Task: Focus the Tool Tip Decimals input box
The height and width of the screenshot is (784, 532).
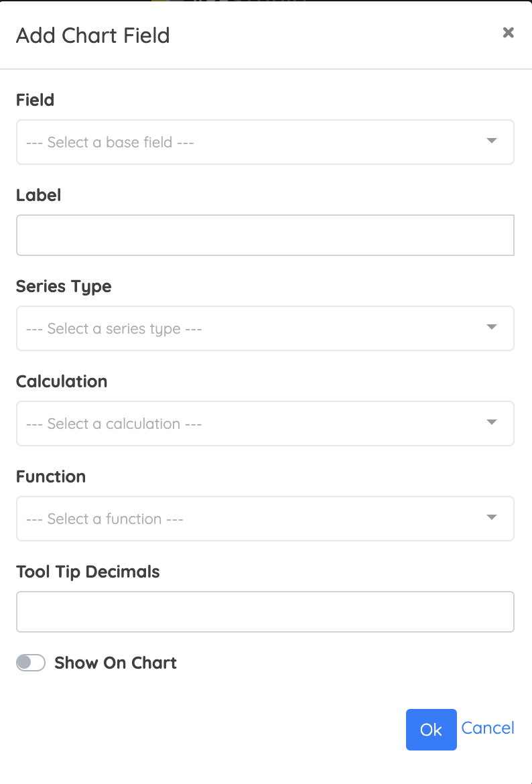Action: click(x=265, y=612)
